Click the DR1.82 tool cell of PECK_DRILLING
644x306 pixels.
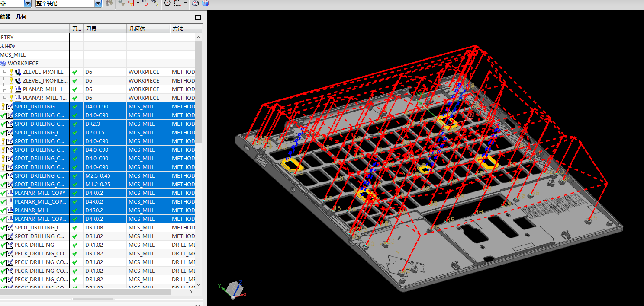point(105,245)
